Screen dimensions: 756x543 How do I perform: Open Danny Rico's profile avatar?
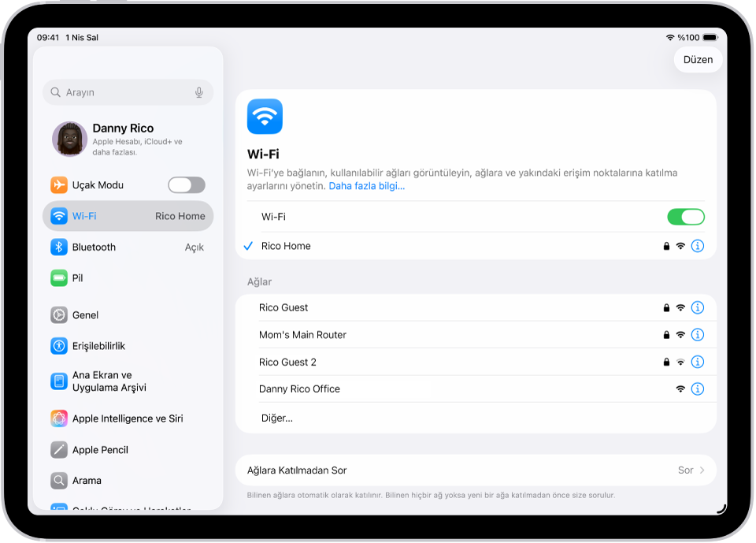70,139
